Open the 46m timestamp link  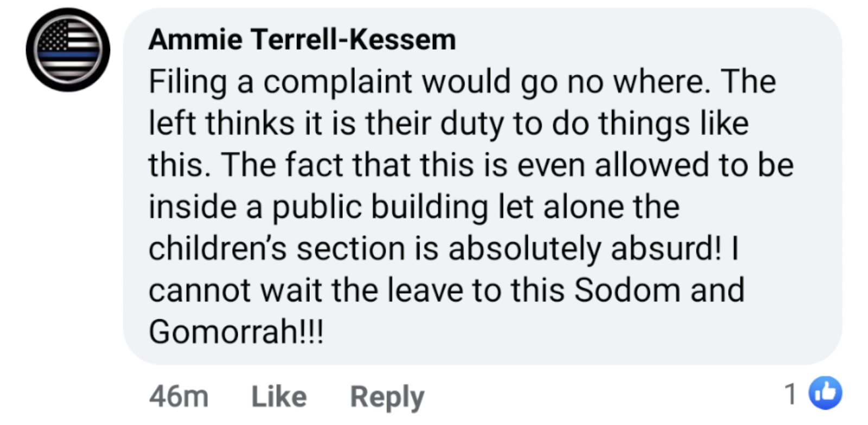(178, 396)
